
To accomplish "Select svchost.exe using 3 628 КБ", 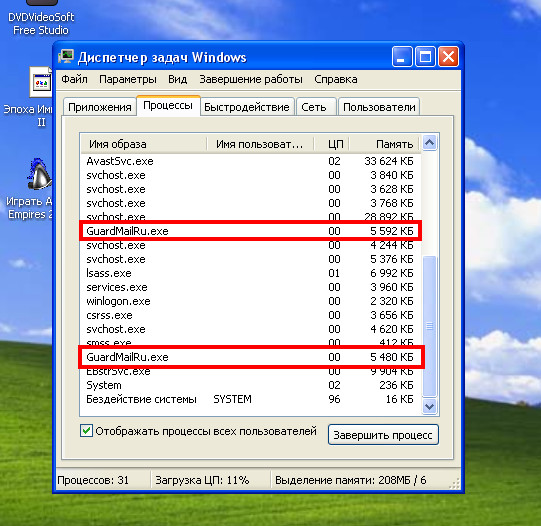I will (x=251, y=189).
